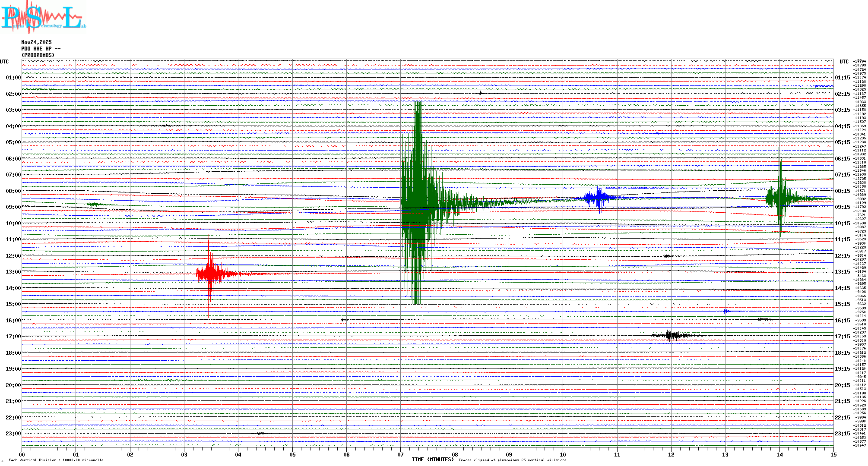Click the (PRODROMOS) station name text

click(x=38, y=55)
